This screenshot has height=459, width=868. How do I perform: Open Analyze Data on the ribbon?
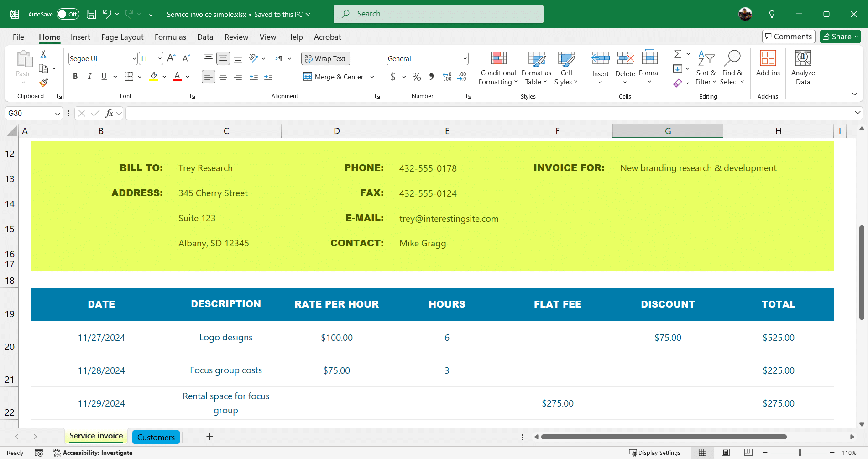(x=802, y=68)
